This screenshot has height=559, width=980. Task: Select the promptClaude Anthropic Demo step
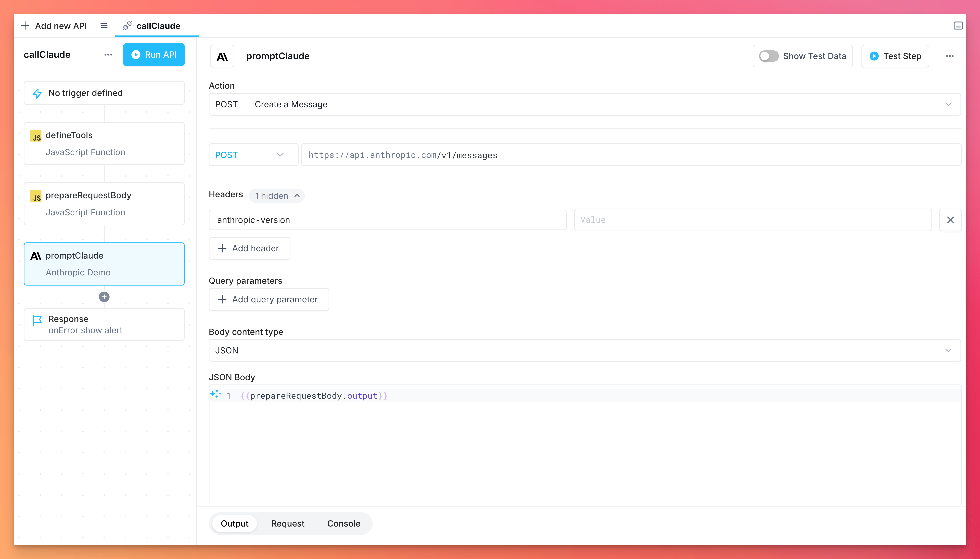tap(104, 264)
